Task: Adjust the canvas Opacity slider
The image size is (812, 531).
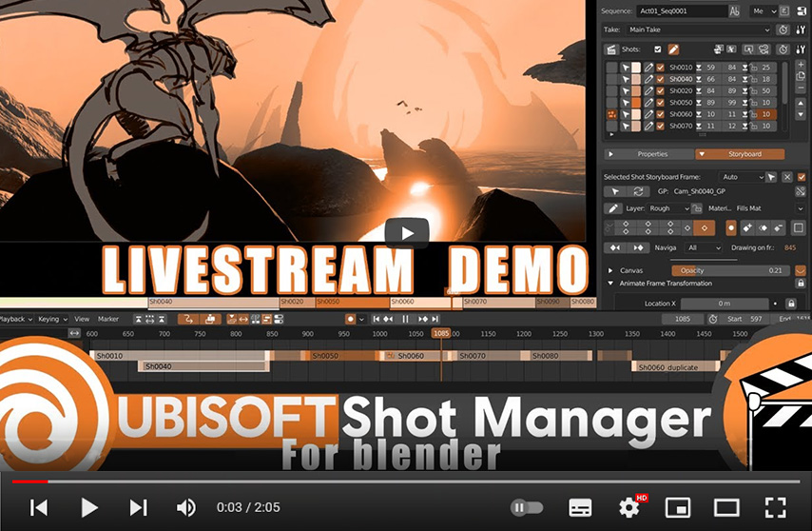Action: 730,270
